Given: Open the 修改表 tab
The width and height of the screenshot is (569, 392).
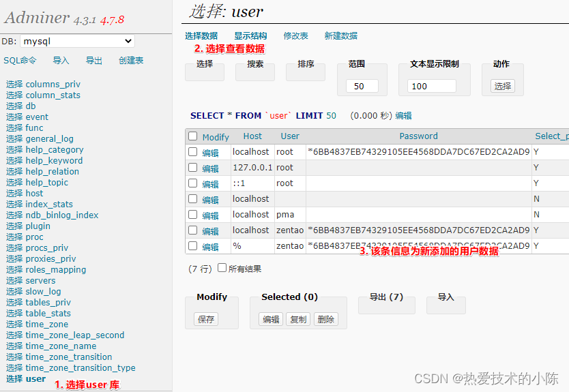Looking at the screenshot, I should [295, 36].
